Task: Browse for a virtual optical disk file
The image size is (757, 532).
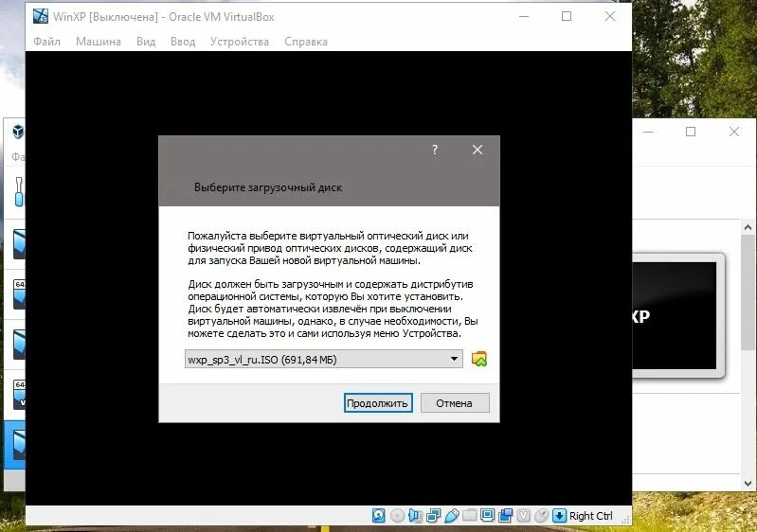Action: pyautogui.click(x=478, y=359)
